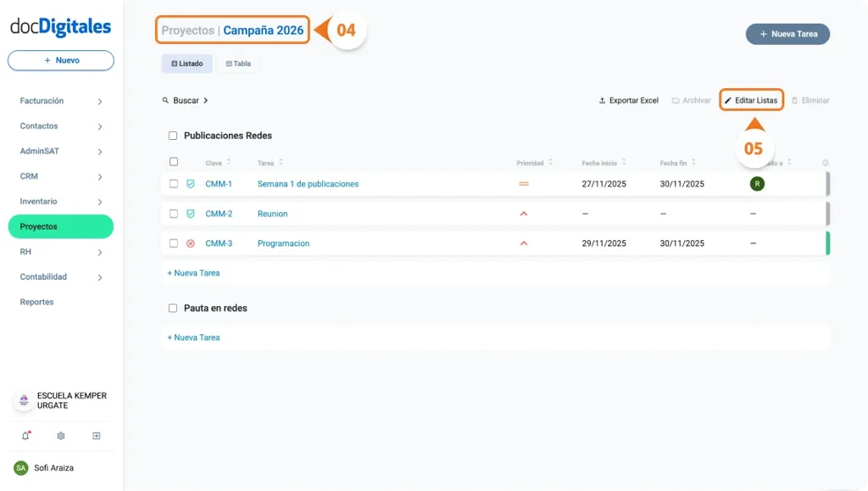This screenshot has height=491, width=868.
Task: Select all tasks with the header checkbox
Action: pyautogui.click(x=174, y=161)
